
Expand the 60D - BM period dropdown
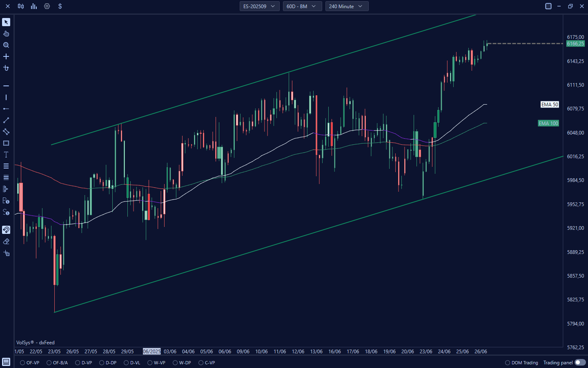coord(302,6)
